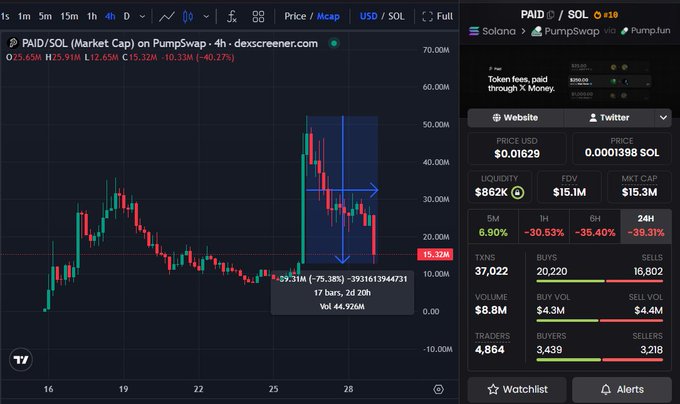The width and height of the screenshot is (680, 404).
Task: Click the bell icon on Alerts button
Action: click(606, 389)
